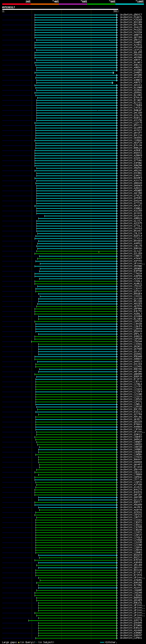Click the UniRef100_B7R765 label
This screenshot has height=644, width=146.
[x=131, y=560]
